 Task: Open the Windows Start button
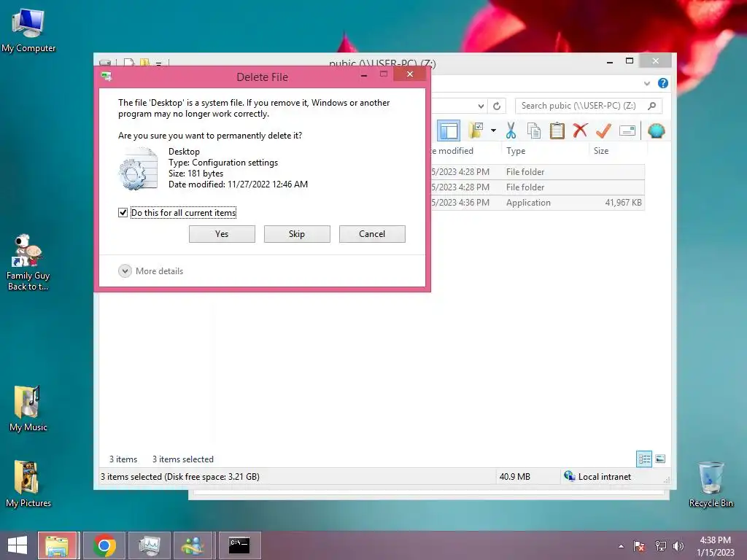point(18,545)
